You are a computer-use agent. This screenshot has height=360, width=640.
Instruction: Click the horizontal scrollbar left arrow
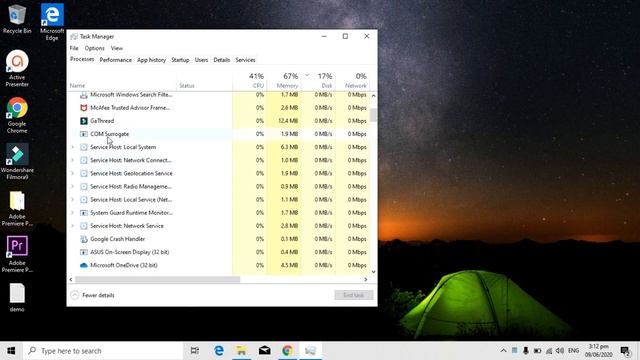71,280
